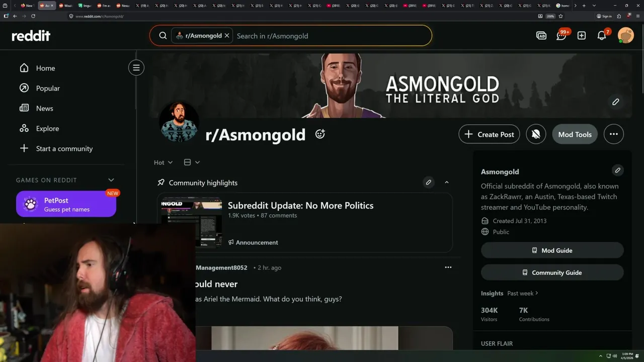Image resolution: width=644 pixels, height=362 pixels.
Task: Open the notifications bell in the header
Action: [x=602, y=36]
